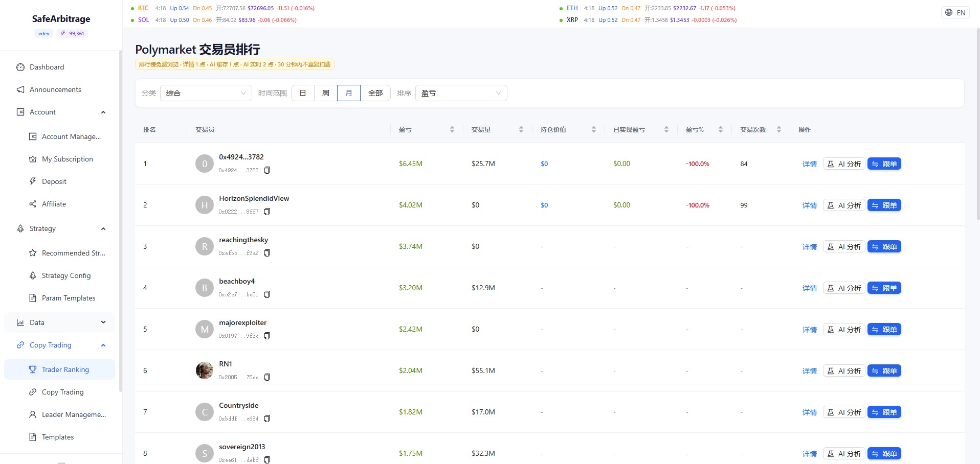980x464 pixels.
Task: Copy wallet address for 0x4924...3782
Action: [x=266, y=170]
